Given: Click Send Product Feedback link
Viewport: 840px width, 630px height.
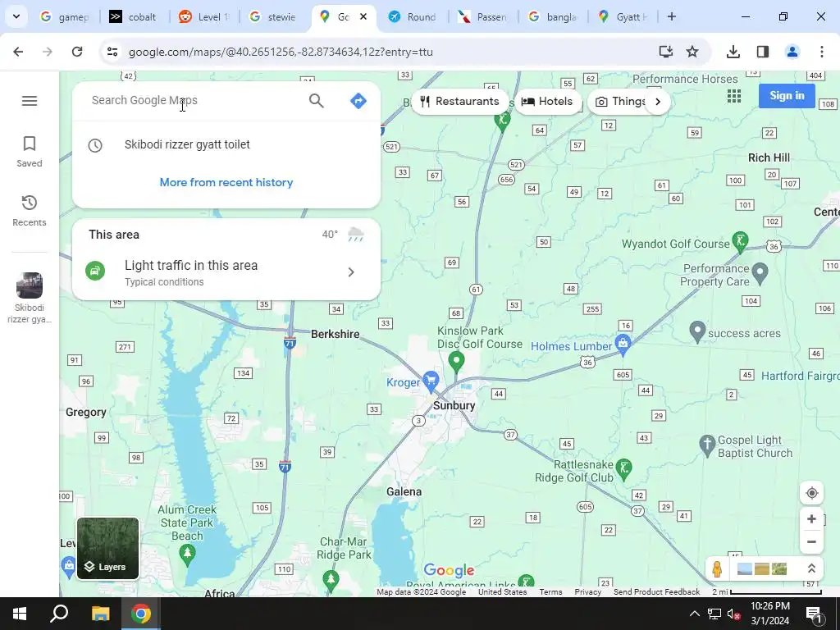Looking at the screenshot, I should pos(657,592).
